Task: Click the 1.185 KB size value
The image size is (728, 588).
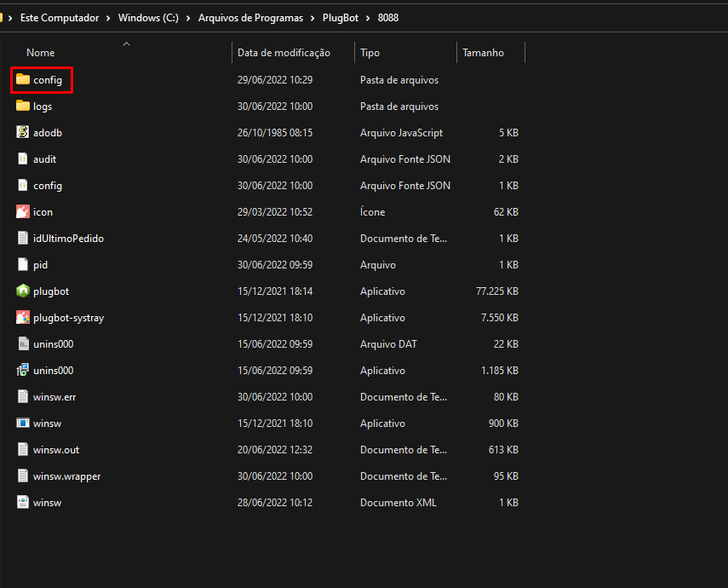Action: 500,371
